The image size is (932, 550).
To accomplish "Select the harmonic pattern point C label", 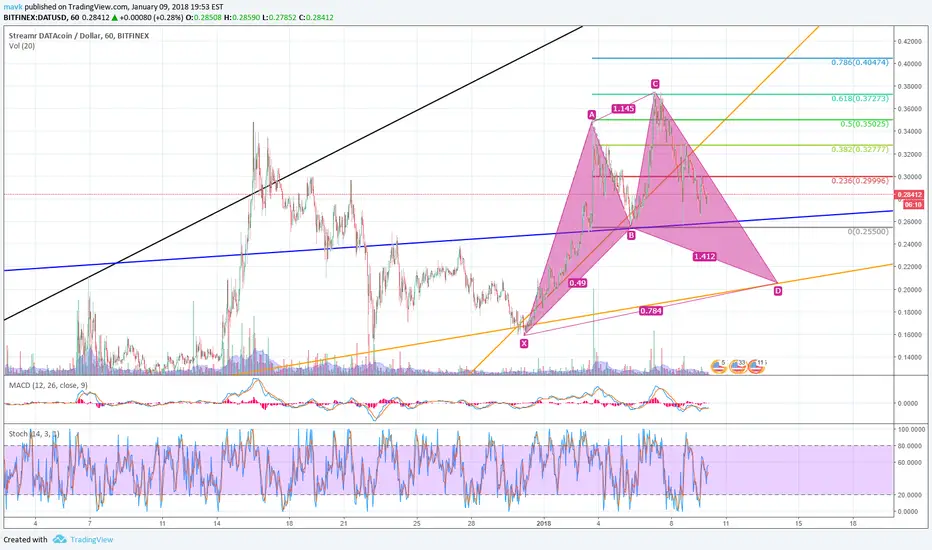I will (x=654, y=84).
